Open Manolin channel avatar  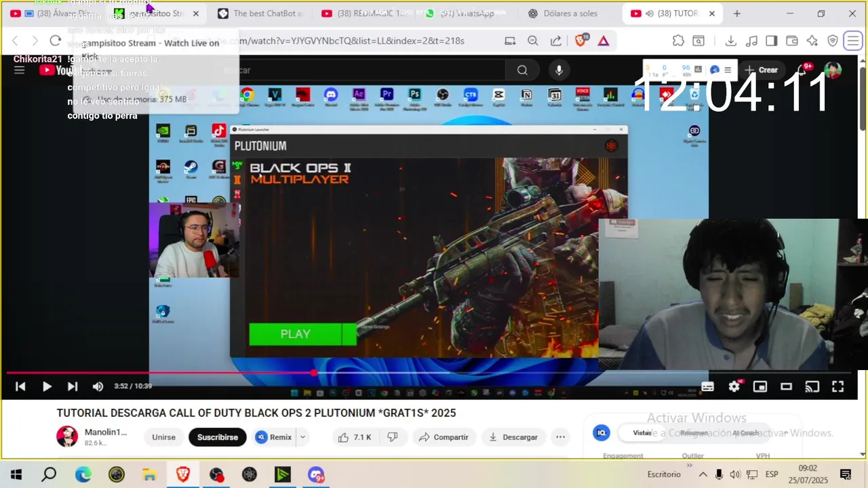(67, 436)
